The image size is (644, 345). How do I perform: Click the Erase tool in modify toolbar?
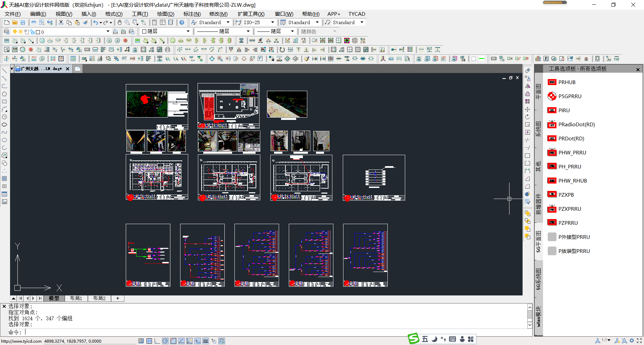coord(528,71)
